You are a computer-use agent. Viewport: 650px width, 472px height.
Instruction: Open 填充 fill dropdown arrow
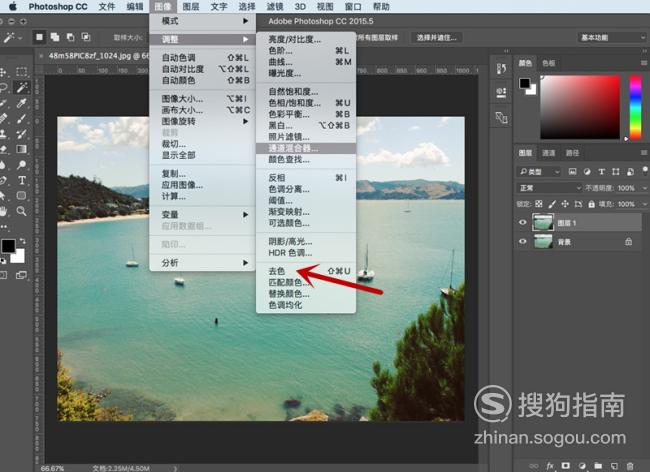[644, 204]
